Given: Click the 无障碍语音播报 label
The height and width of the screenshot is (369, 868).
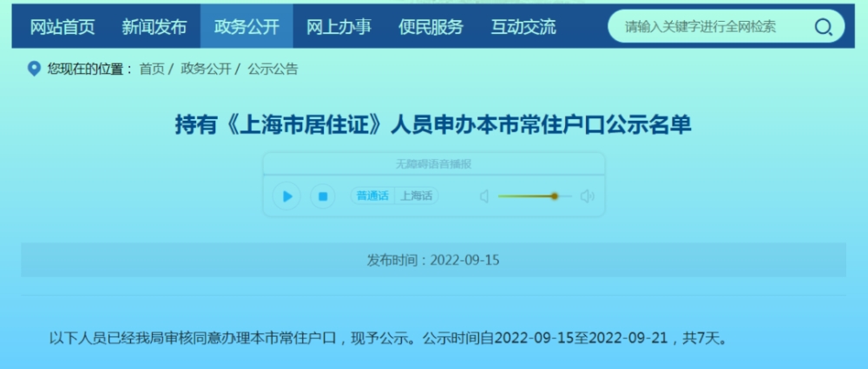Looking at the screenshot, I should click(433, 164).
